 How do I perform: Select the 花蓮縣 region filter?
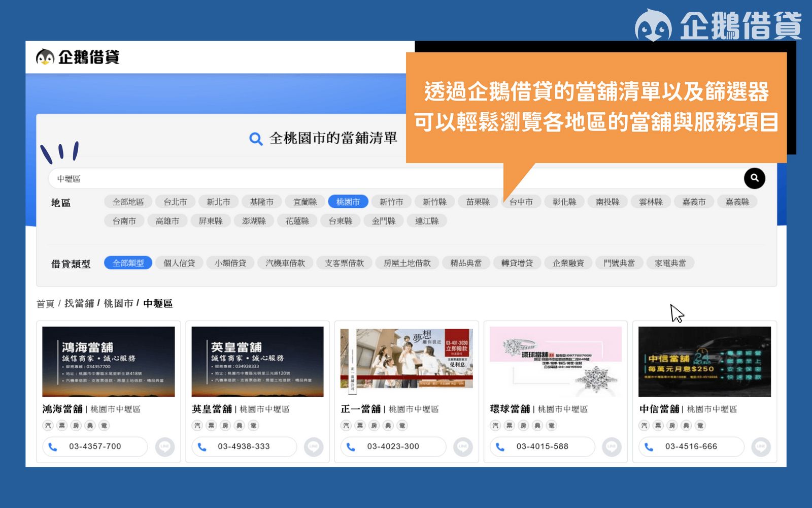pyautogui.click(x=297, y=221)
